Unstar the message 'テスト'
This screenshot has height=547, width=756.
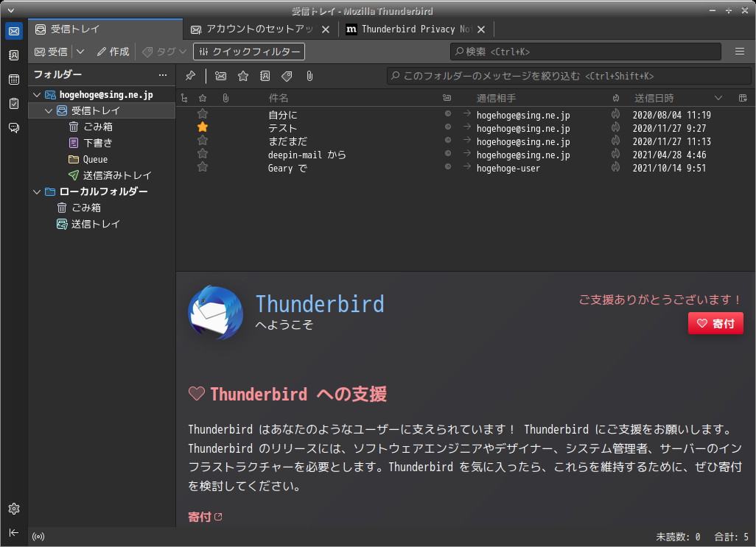(203, 127)
